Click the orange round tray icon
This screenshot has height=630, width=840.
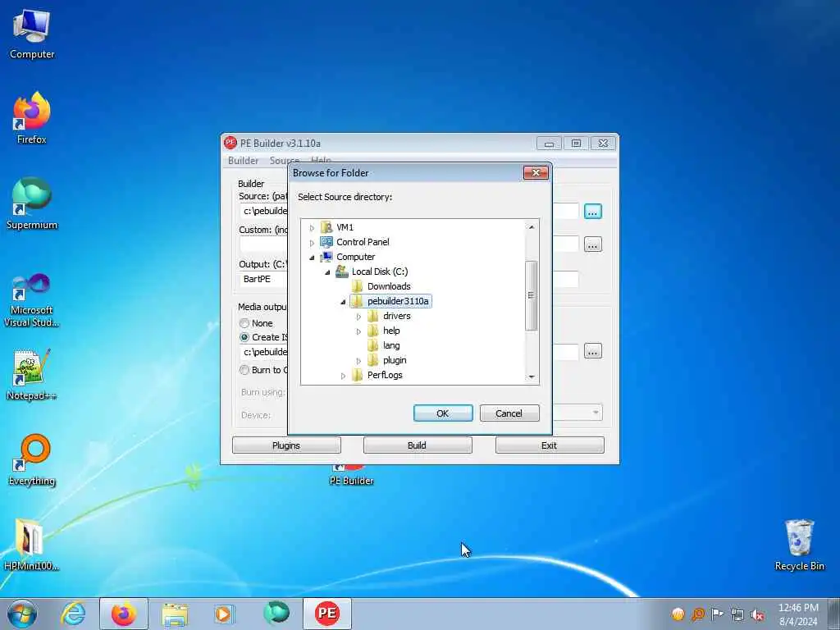pyautogui.click(x=678, y=614)
